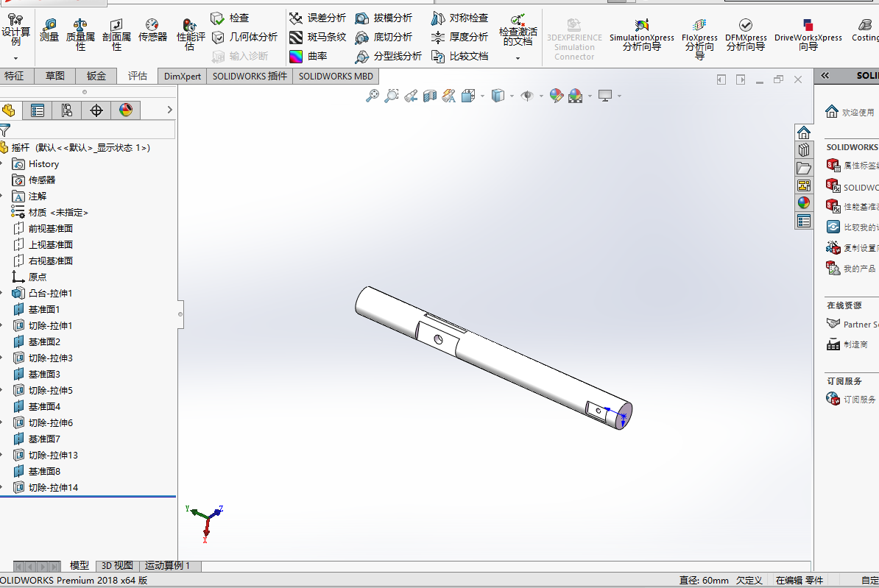
Task: Switch to the Features (特征) tab
Action: (15, 76)
